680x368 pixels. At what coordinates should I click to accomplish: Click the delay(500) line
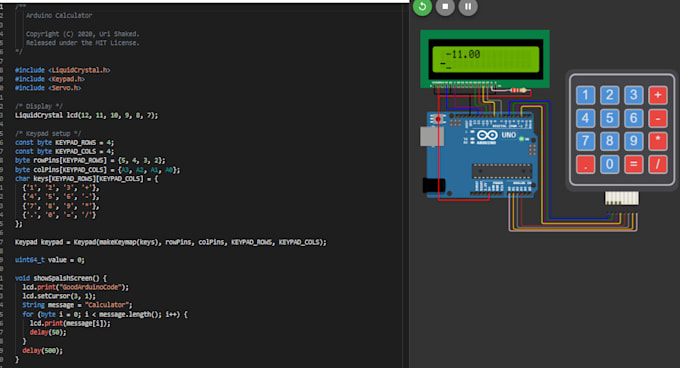[x=42, y=350]
